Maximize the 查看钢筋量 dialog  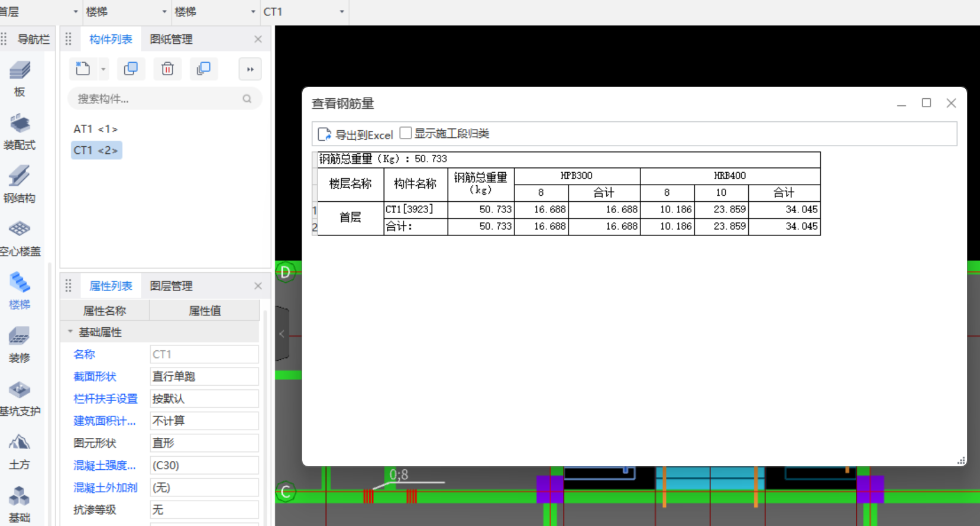pos(926,103)
